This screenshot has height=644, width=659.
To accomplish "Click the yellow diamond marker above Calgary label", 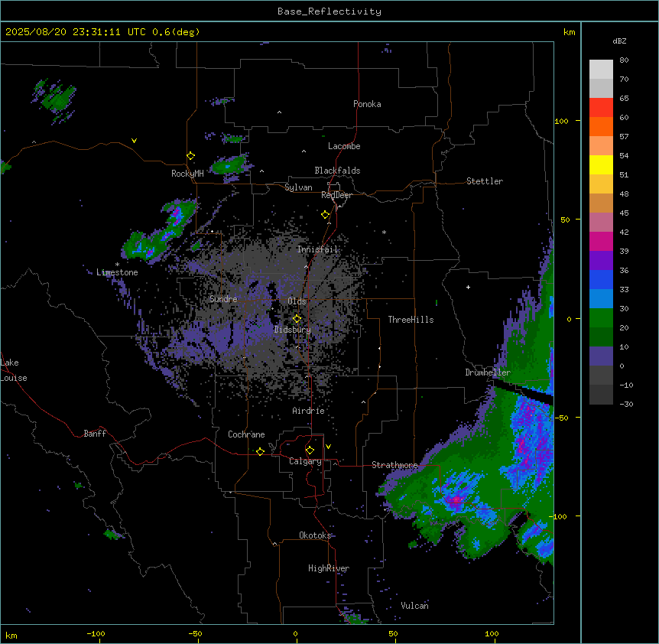I will click(x=310, y=450).
